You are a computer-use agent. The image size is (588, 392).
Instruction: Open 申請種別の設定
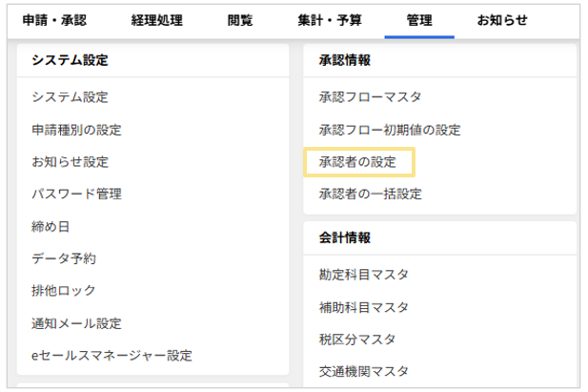pyautogui.click(x=76, y=130)
